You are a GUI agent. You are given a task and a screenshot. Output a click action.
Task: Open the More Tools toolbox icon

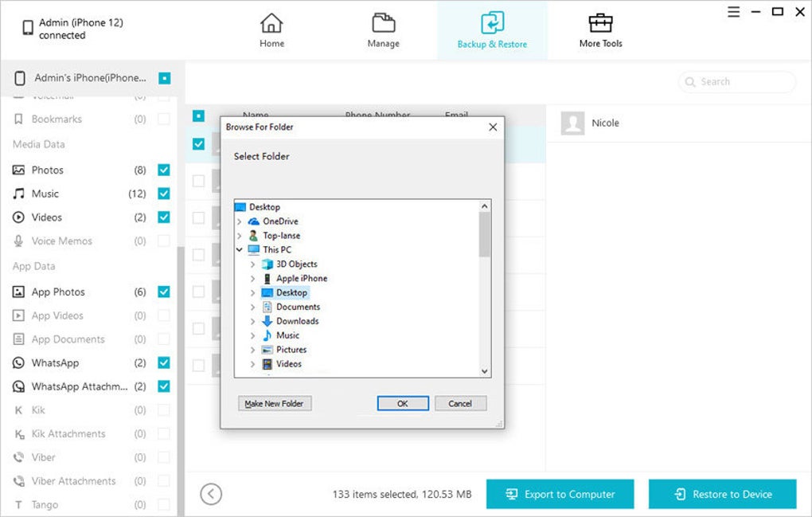tap(601, 23)
